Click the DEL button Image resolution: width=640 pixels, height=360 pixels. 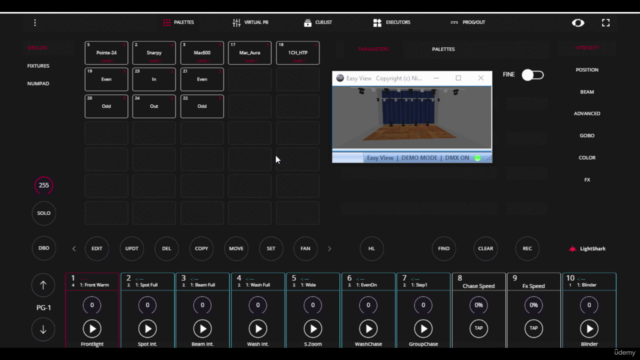(x=167, y=249)
